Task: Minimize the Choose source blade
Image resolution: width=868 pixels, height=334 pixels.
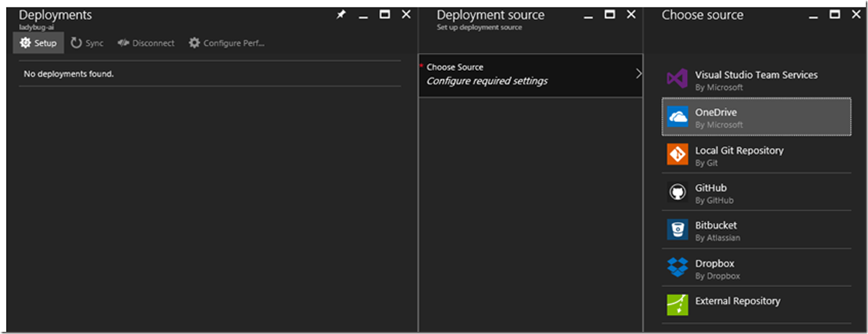Action: pos(814,17)
